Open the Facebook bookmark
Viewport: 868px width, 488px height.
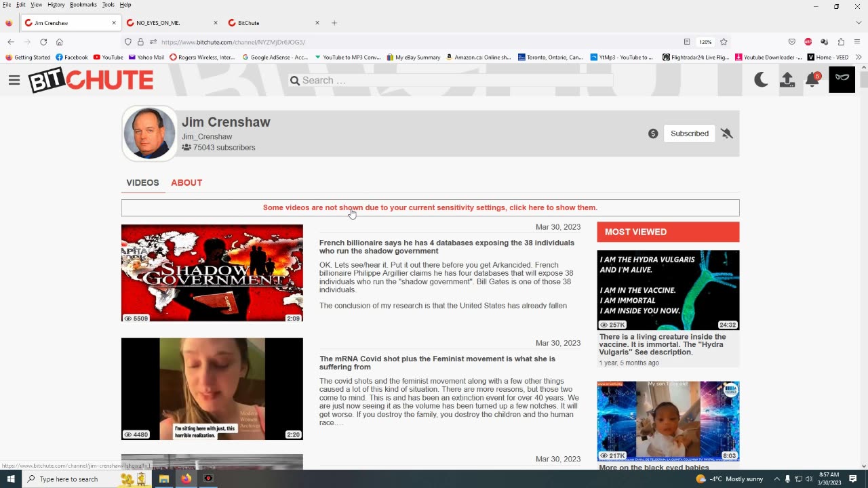point(72,58)
